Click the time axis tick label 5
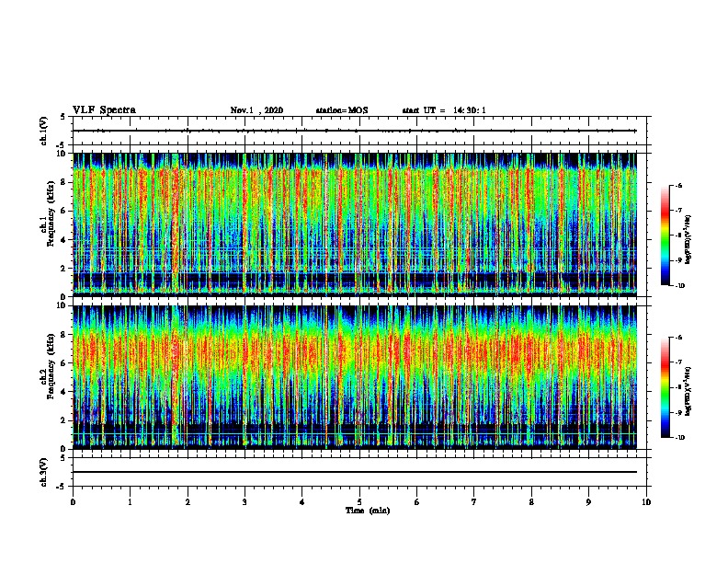 [359, 502]
